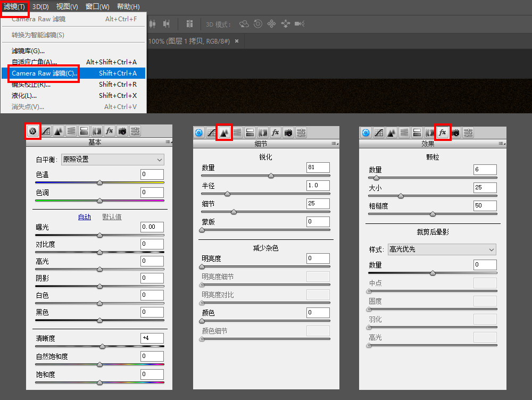Open the Tone Curve tab icon in the 基本 panel
This screenshot has height=400, width=532.
point(46,131)
